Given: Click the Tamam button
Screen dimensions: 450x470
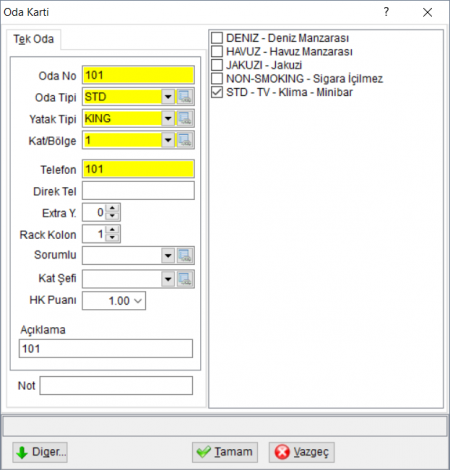Looking at the screenshot, I should coord(225,452).
